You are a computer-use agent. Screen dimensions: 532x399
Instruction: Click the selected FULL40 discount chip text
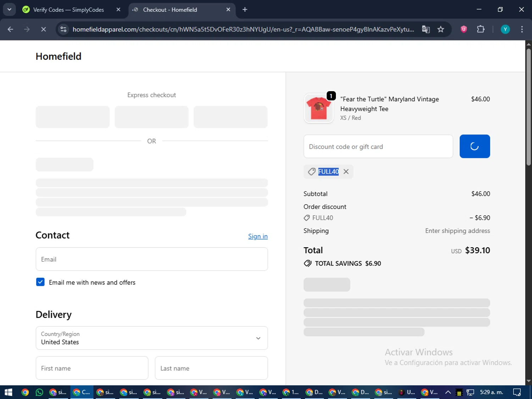click(328, 172)
